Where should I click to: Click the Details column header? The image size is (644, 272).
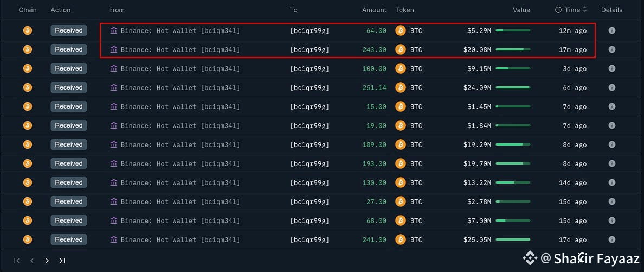(x=611, y=10)
